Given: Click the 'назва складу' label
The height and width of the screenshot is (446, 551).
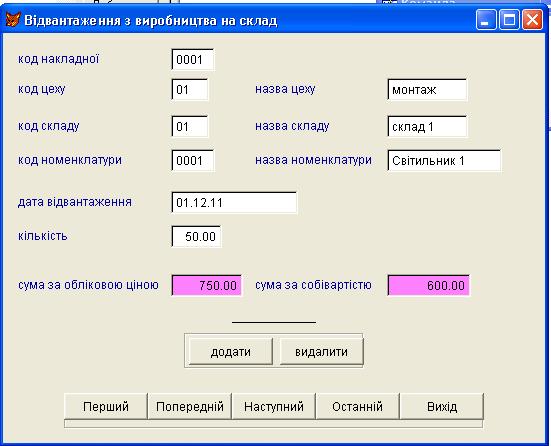Looking at the screenshot, I should tap(292, 126).
